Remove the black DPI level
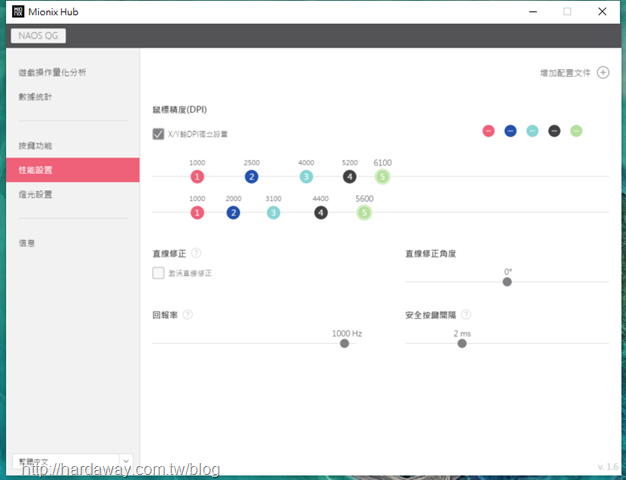The width and height of the screenshot is (626, 480). [x=554, y=131]
